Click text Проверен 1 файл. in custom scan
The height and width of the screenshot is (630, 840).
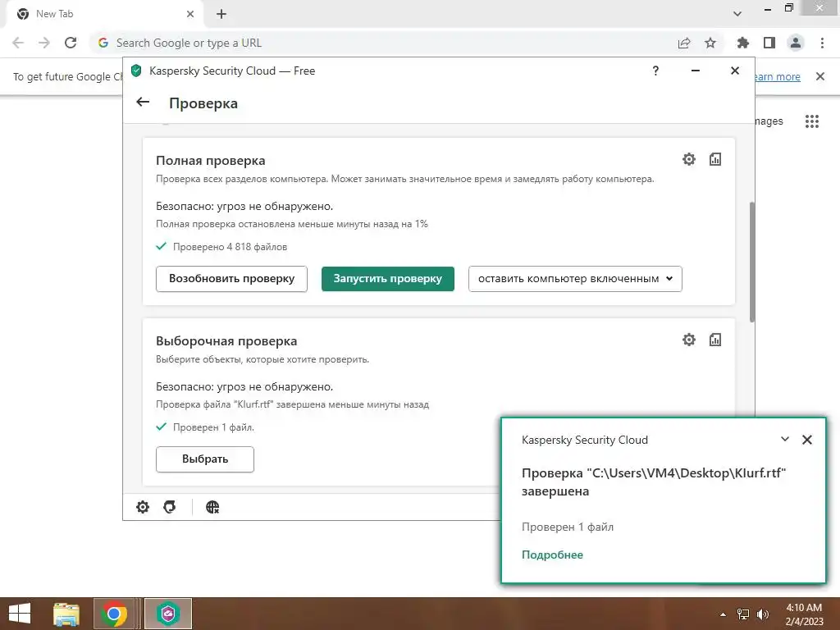click(213, 427)
